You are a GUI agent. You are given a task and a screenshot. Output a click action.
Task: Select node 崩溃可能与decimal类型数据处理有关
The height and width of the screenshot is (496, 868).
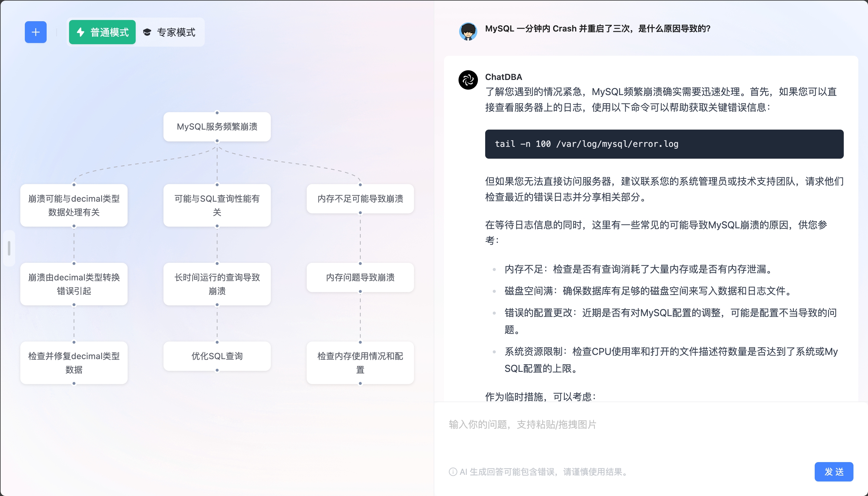pos(74,205)
